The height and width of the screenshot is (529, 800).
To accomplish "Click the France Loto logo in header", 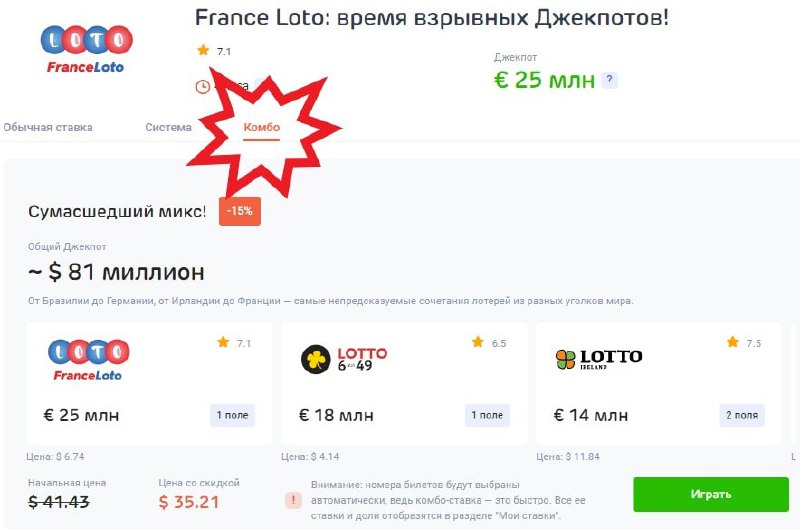I will [87, 48].
